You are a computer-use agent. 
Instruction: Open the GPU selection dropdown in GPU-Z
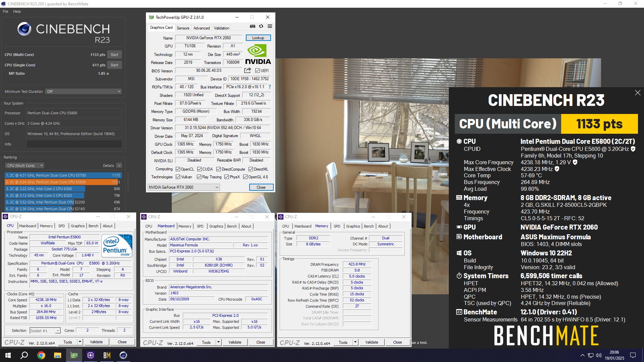pos(184,187)
